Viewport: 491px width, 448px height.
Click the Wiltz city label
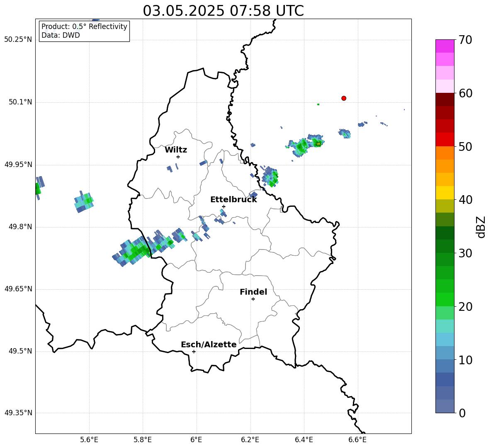176,150
